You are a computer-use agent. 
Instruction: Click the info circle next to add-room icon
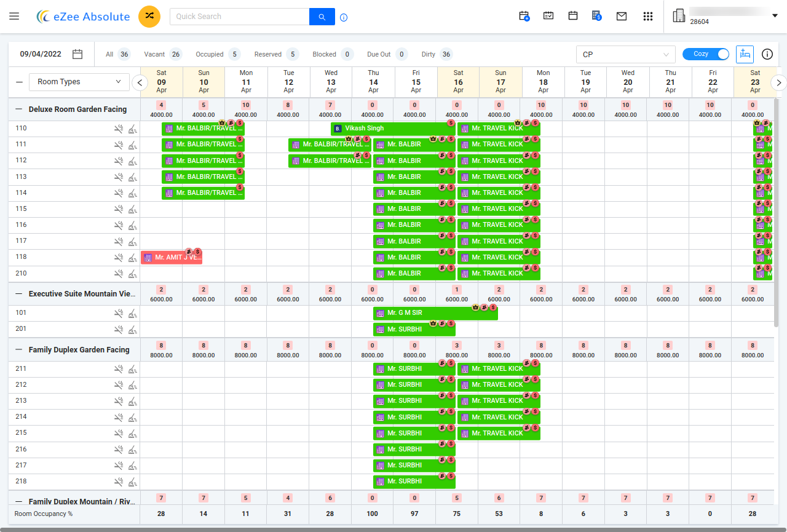pyautogui.click(x=767, y=54)
